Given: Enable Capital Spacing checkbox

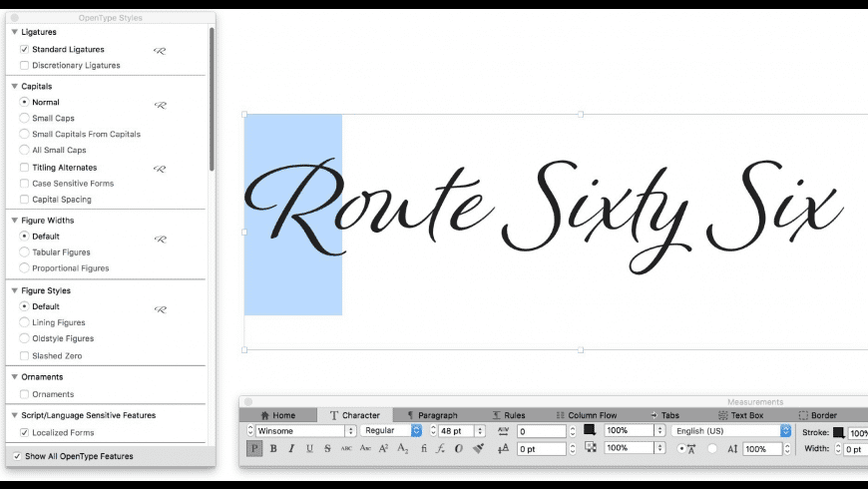Looking at the screenshot, I should [x=24, y=200].
